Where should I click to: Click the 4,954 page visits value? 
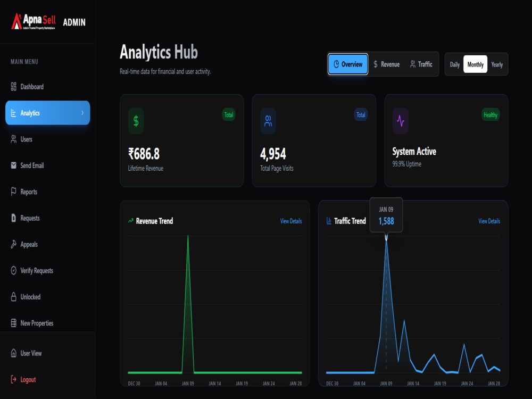[273, 154]
